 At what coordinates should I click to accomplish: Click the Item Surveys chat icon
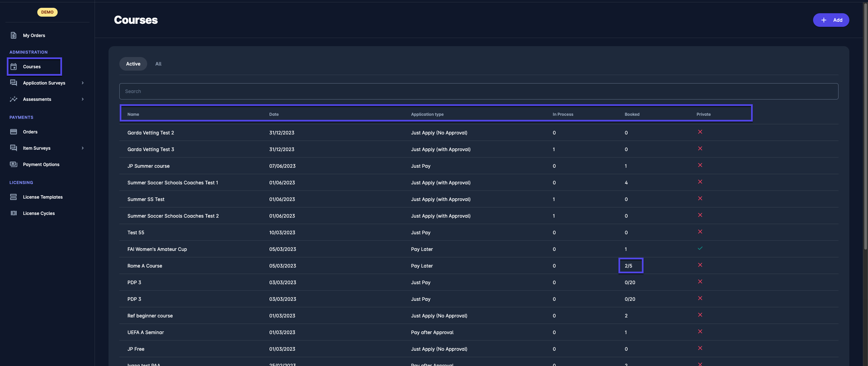pos(14,148)
